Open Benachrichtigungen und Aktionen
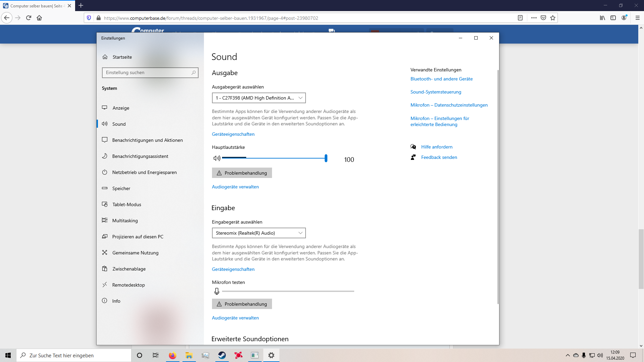This screenshot has width=644, height=362. 150,140
